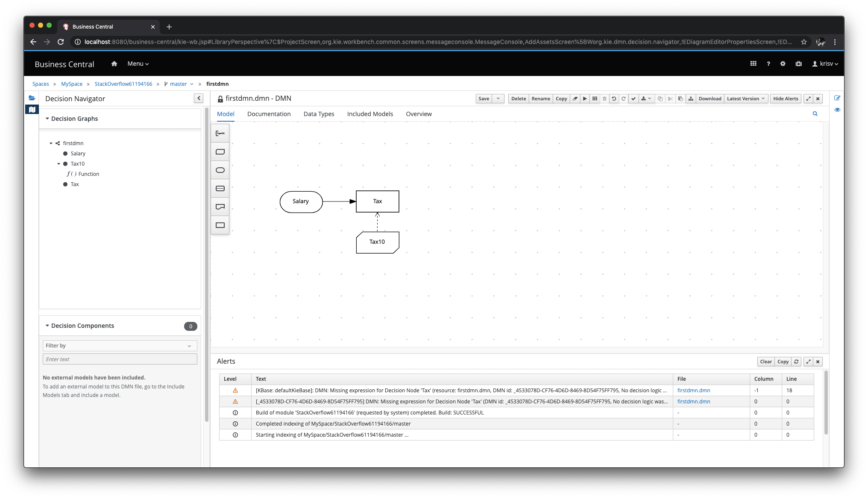Viewport: 868px width, 499px height.
Task: Open the Latest Version dropdown
Action: (745, 99)
